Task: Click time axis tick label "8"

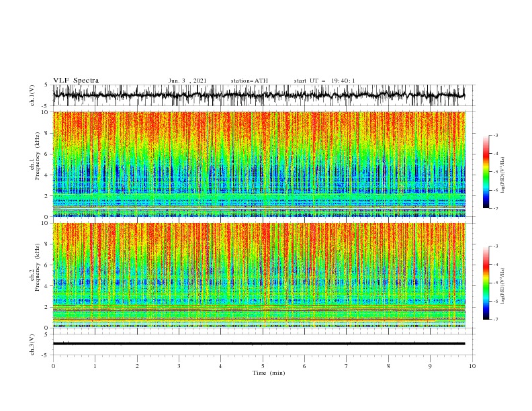Action: point(388,366)
